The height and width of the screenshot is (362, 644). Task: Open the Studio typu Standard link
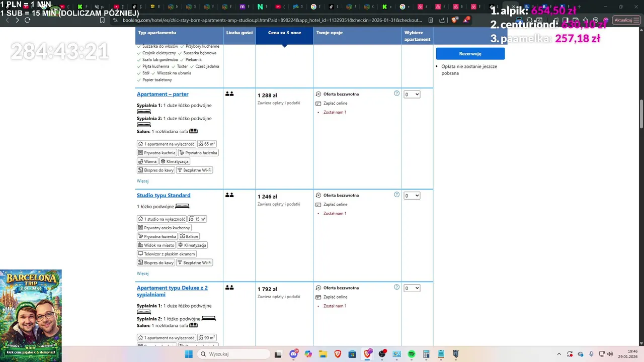164,195
